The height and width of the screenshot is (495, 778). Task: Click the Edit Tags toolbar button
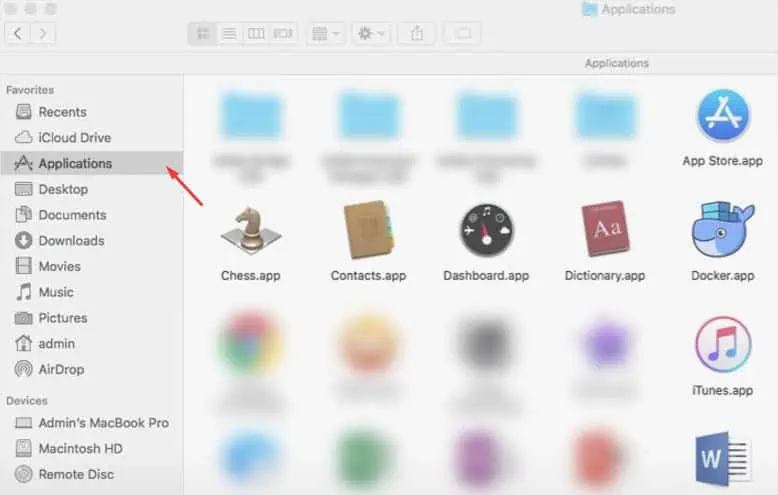click(462, 33)
